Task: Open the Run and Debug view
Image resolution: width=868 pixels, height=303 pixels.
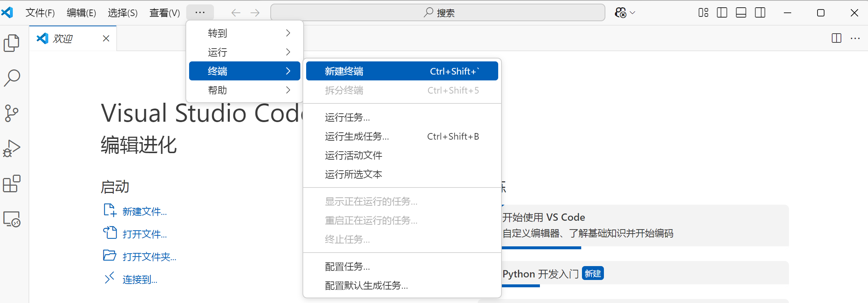Action: 12,148
